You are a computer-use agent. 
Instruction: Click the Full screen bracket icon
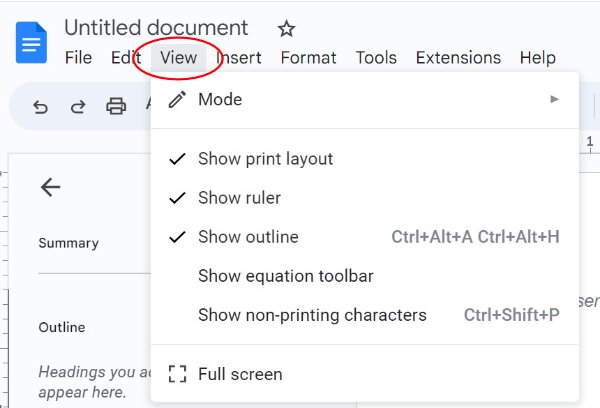click(178, 374)
